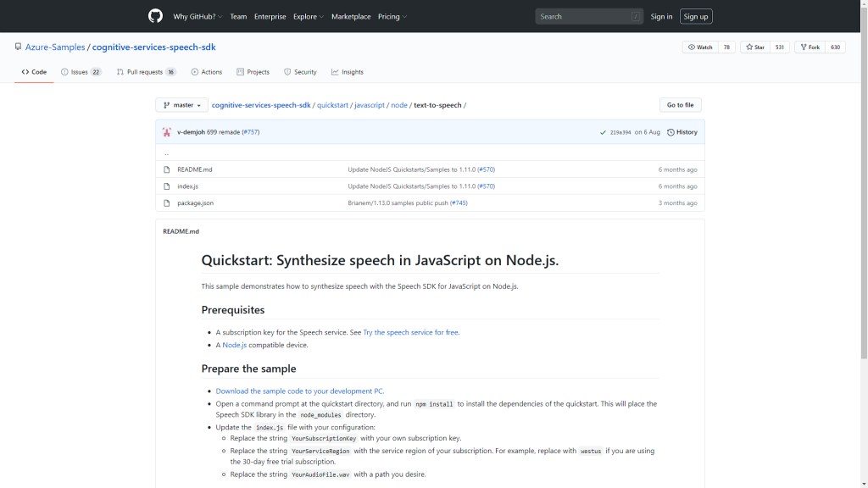The image size is (868, 488).
Task: Switch to the Projects tab
Action: (x=253, y=72)
